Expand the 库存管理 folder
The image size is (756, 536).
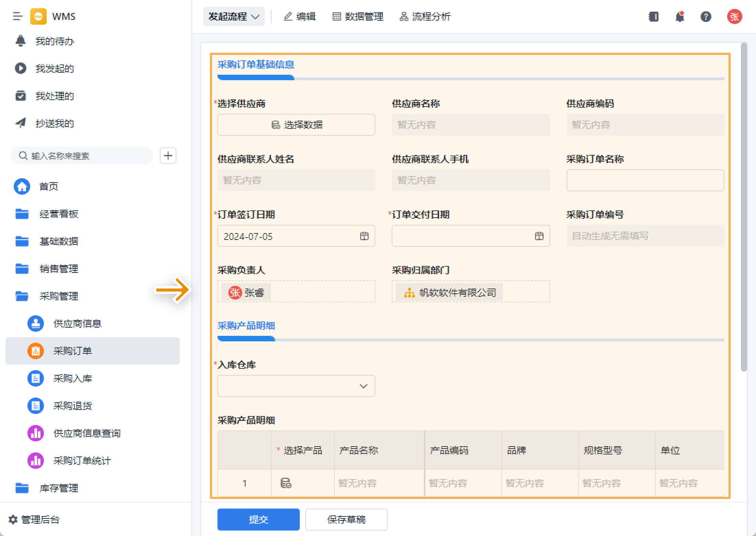(x=59, y=488)
